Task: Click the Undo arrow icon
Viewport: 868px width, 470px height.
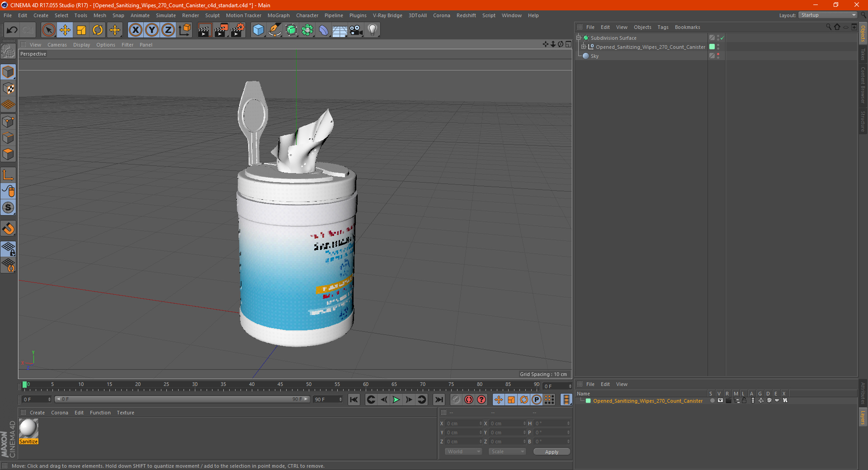Action: pos(12,30)
